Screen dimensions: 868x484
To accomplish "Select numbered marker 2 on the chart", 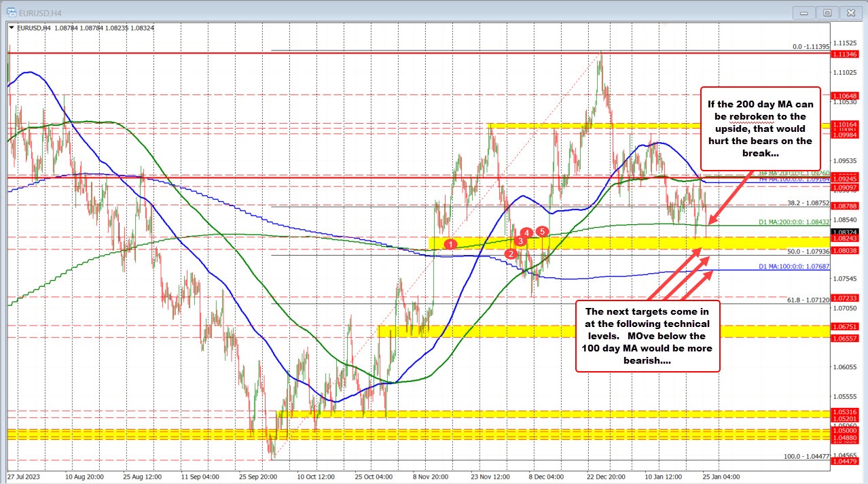I will tap(510, 254).
